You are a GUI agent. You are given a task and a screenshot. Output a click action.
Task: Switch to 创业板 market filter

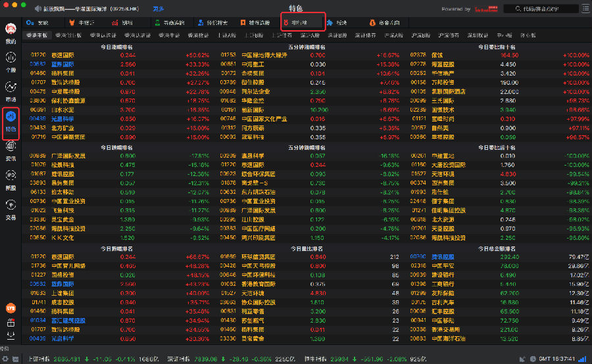coord(528,35)
